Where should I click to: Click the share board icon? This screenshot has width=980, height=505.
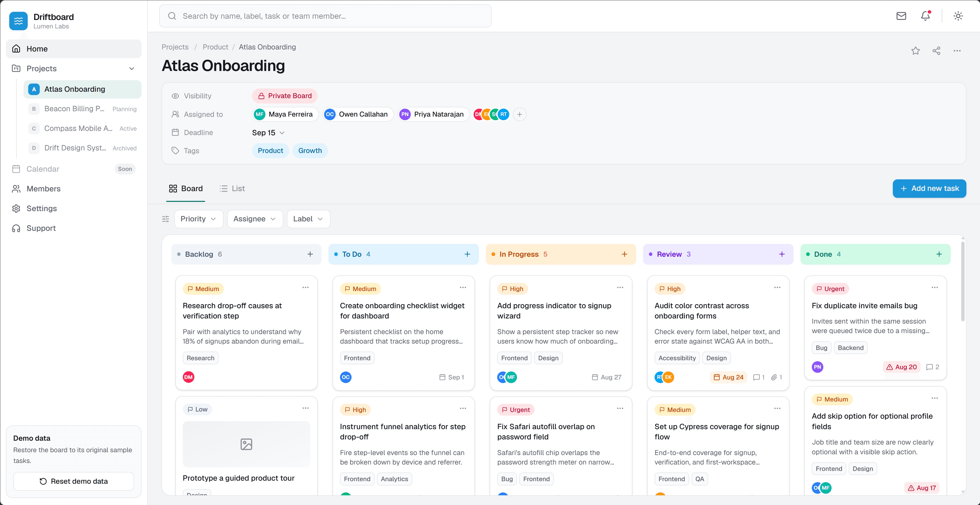coord(936,50)
